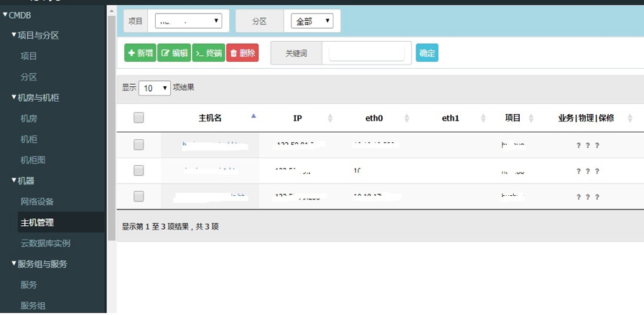The height and width of the screenshot is (315, 644).
Task: Sort by eth1 column arrows
Action: pos(483,118)
